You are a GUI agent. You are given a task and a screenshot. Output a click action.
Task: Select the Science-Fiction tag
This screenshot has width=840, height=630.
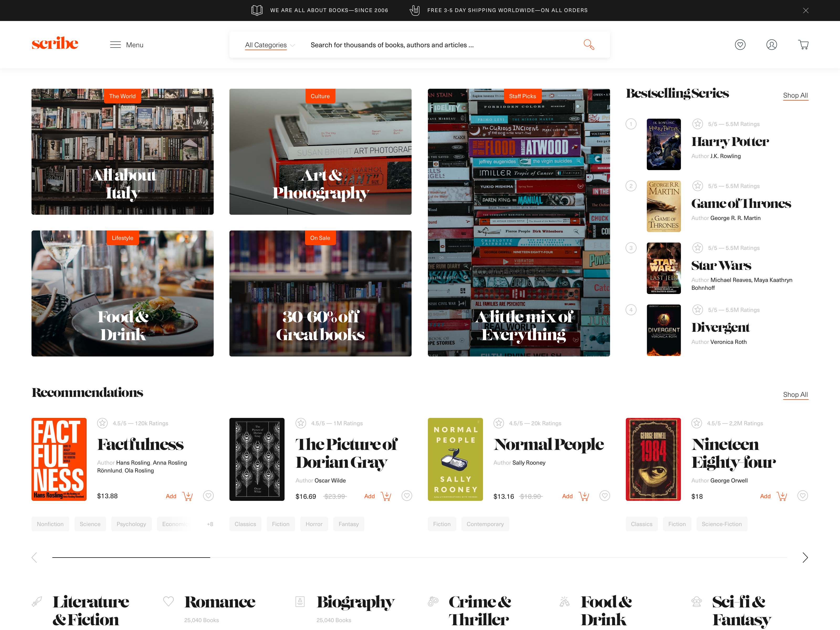[x=722, y=524]
